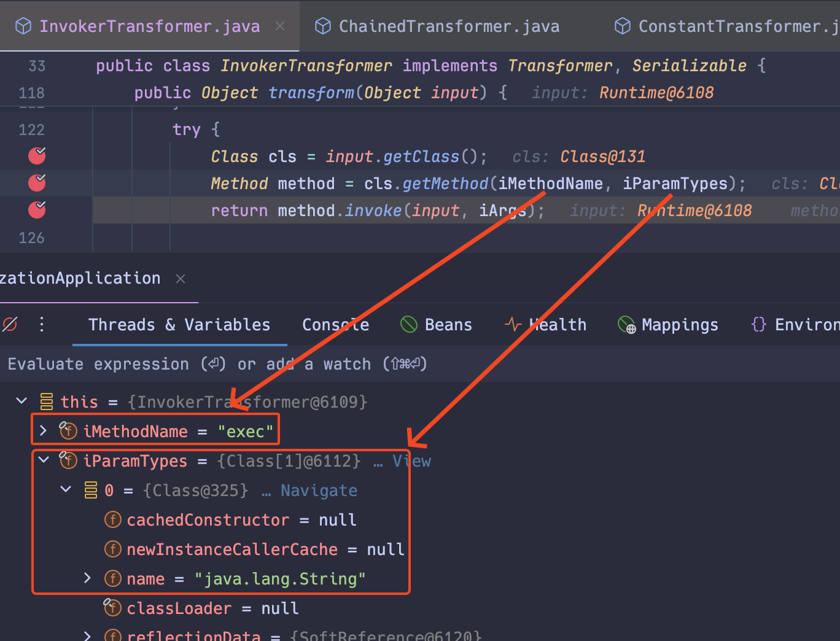Toggle the breakpoint on the getClass line

(36, 156)
